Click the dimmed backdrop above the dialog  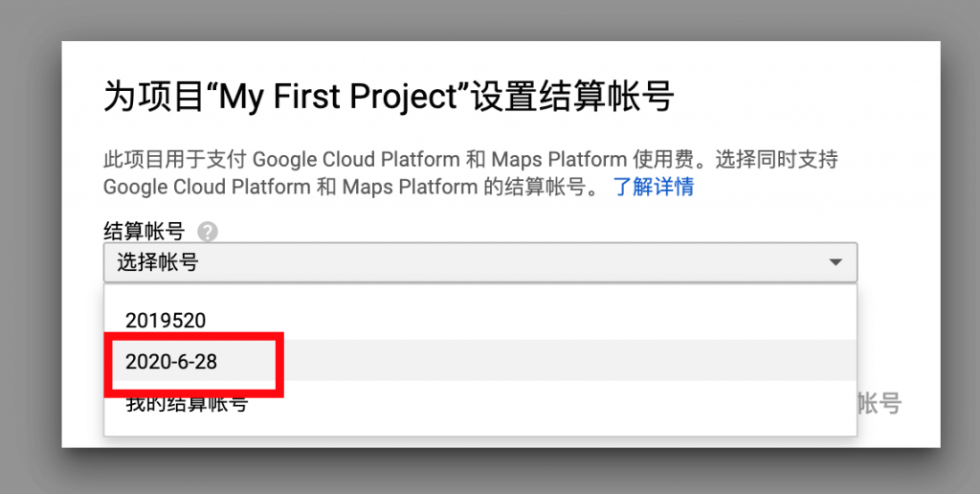click(490, 20)
